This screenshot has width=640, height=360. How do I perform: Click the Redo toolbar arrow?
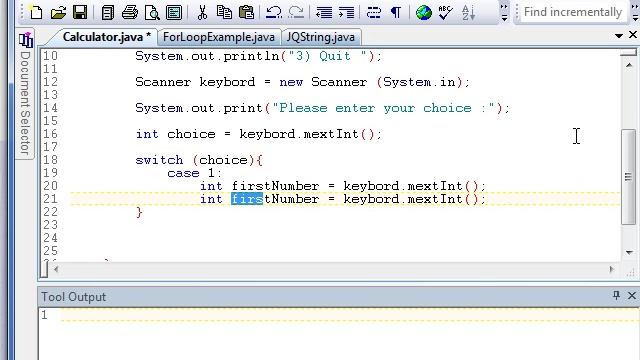click(296, 13)
